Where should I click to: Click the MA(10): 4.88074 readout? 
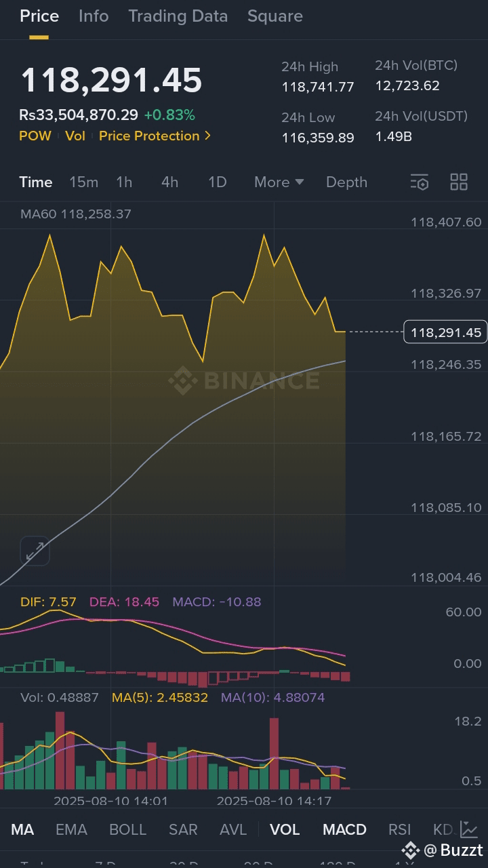[x=273, y=698]
